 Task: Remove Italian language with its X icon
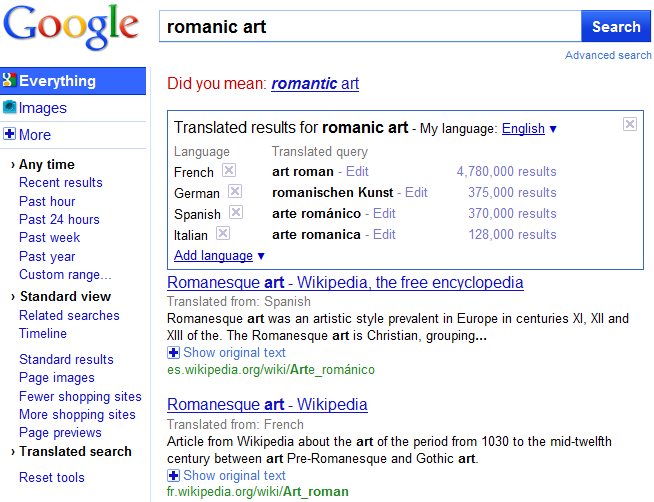click(x=223, y=233)
